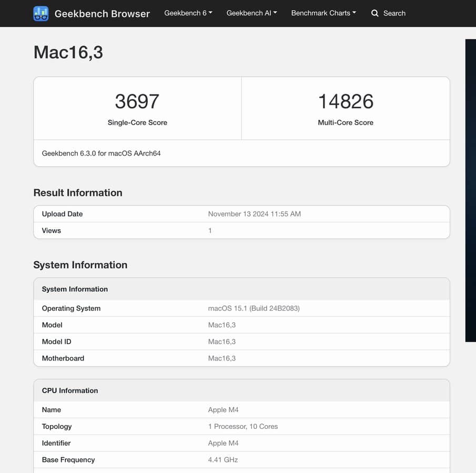Viewport: 476px width, 473px height.
Task: Open the Geekbench 6 dropdown menu
Action: (188, 13)
